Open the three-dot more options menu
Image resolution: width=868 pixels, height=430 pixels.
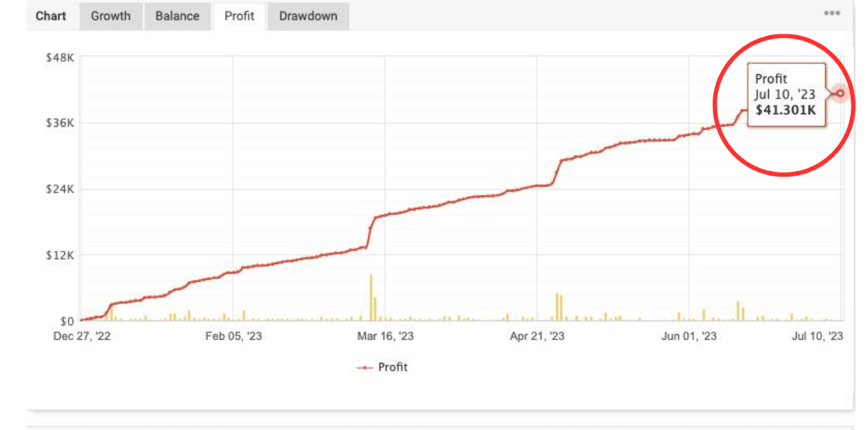coord(832,14)
